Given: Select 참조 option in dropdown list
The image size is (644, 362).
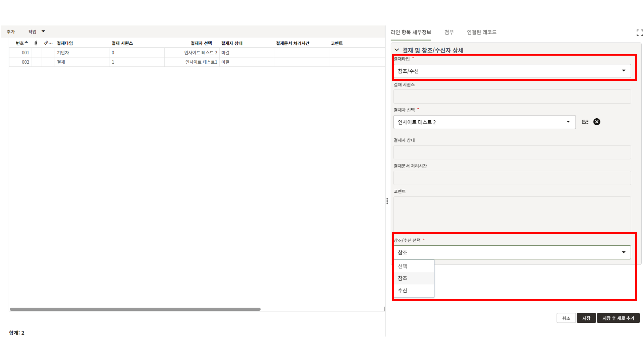Looking at the screenshot, I should [402, 278].
